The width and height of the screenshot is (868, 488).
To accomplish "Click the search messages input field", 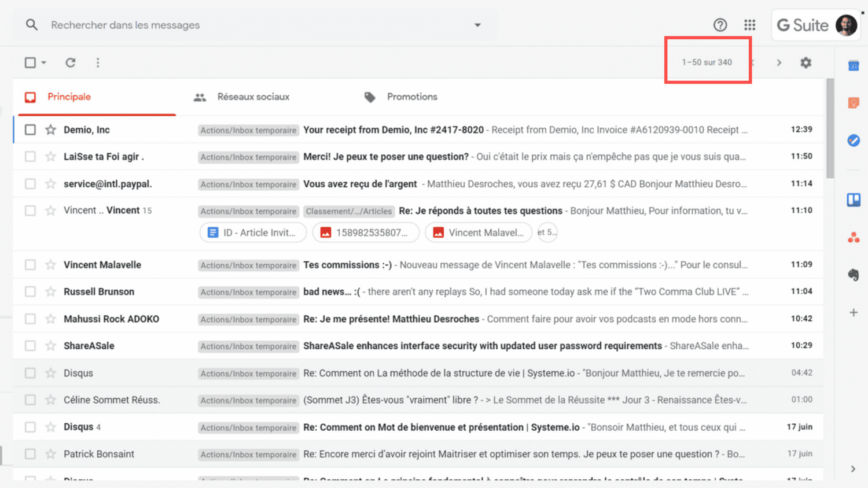I will 255,25.
